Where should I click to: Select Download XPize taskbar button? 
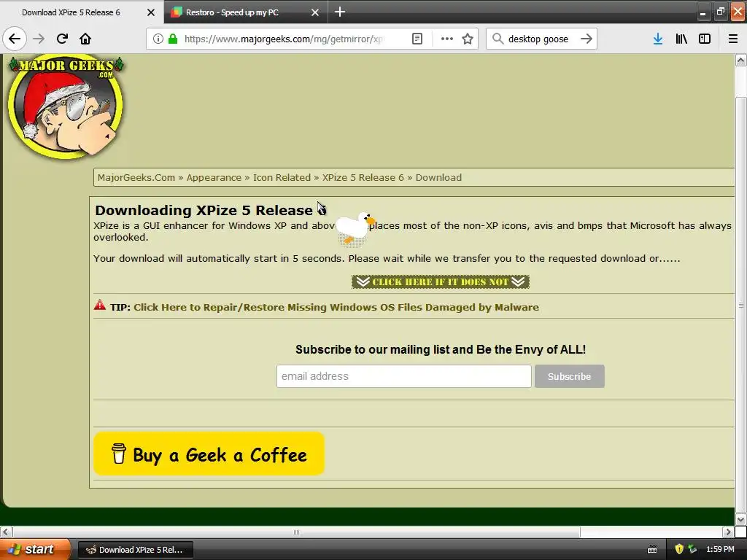pyautogui.click(x=135, y=550)
